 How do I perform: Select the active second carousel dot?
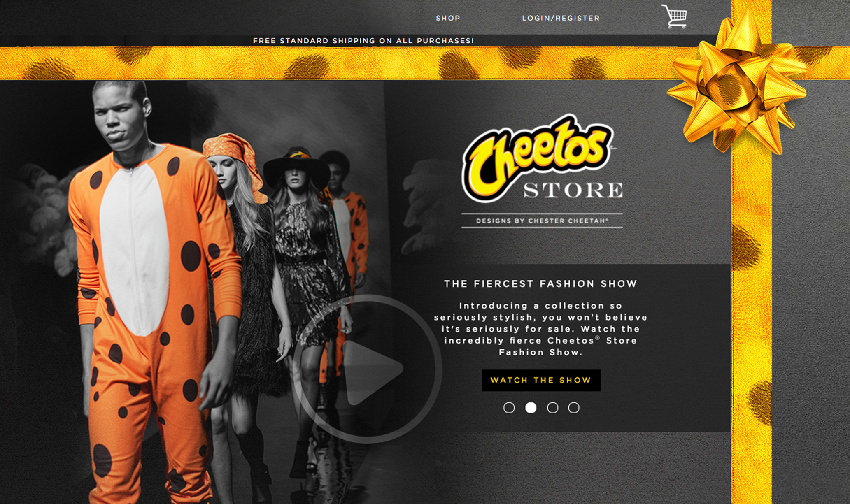coord(531,408)
